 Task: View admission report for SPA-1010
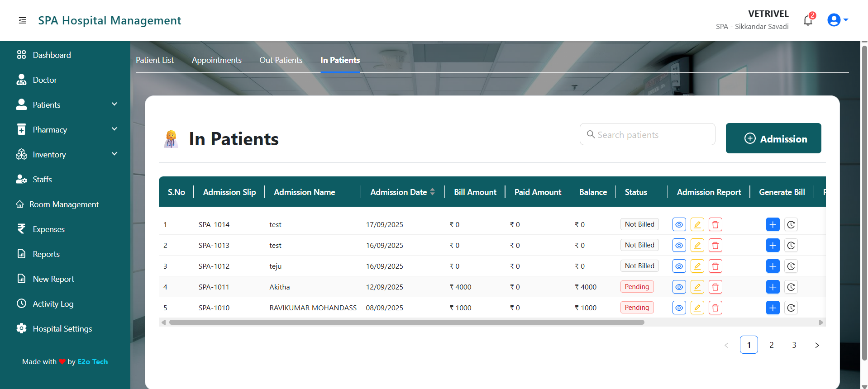click(679, 308)
